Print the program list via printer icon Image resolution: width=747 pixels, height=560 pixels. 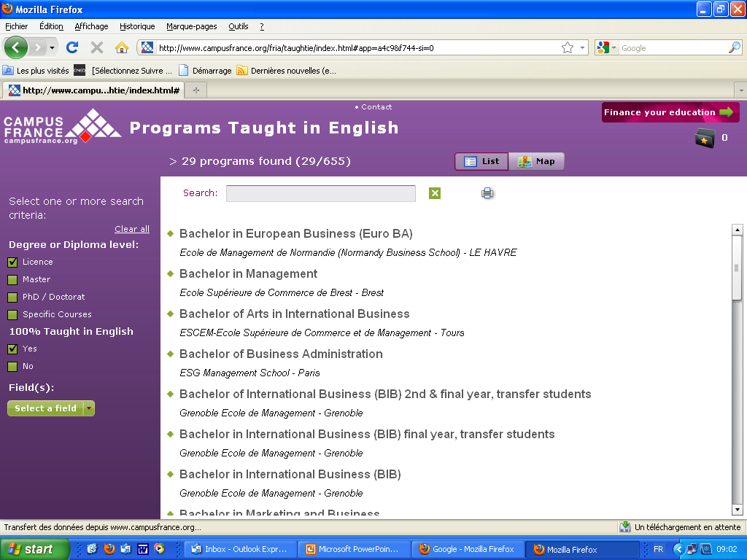(487, 192)
